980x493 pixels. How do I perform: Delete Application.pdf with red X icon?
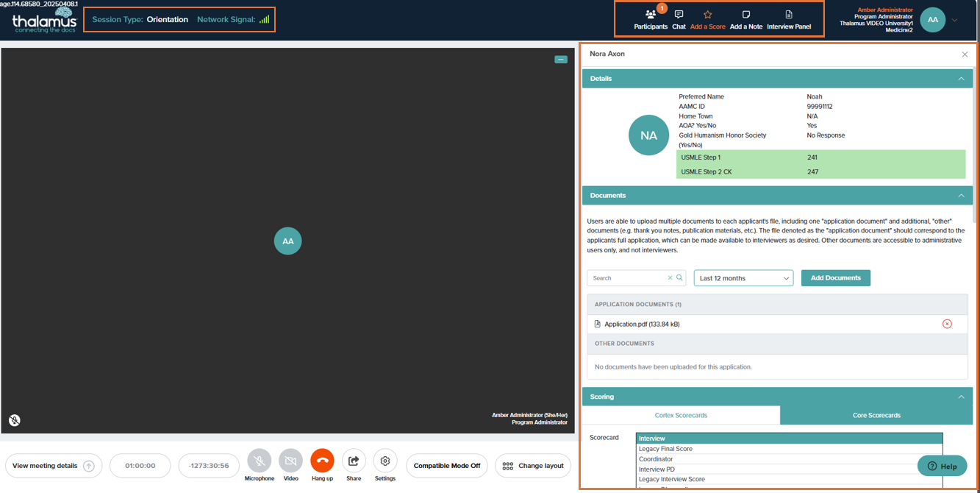(x=947, y=324)
